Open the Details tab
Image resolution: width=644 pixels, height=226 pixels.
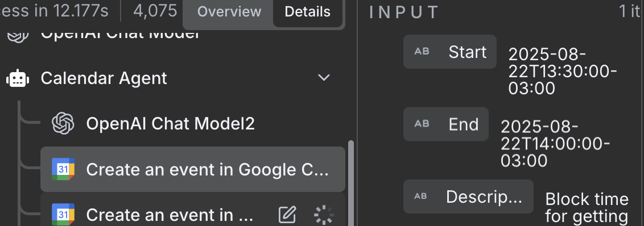click(x=308, y=12)
